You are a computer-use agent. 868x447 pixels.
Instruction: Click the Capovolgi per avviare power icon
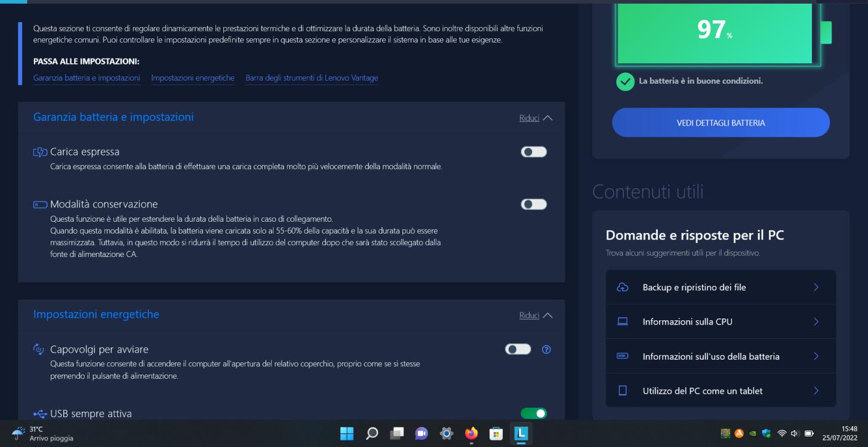(x=37, y=350)
